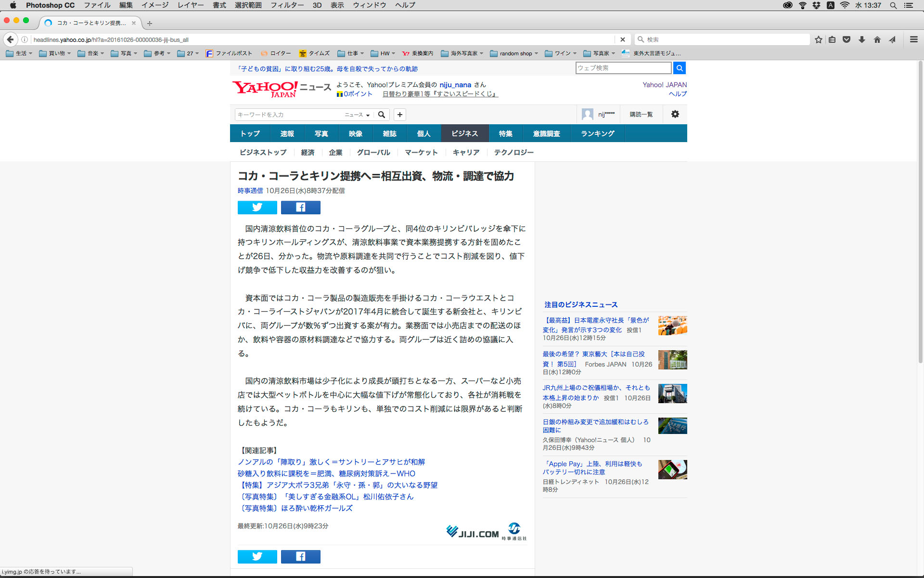Open the random shop bookmark folder
The image size is (924, 578).
click(514, 53)
